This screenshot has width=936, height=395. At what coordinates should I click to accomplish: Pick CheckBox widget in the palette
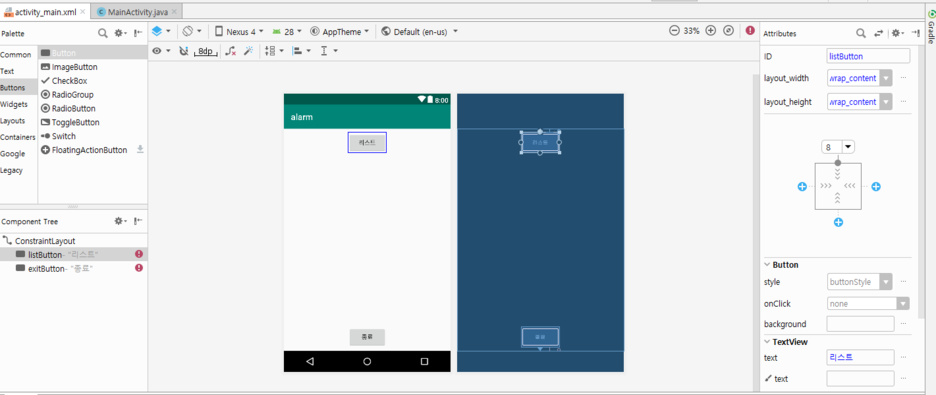click(x=93, y=81)
